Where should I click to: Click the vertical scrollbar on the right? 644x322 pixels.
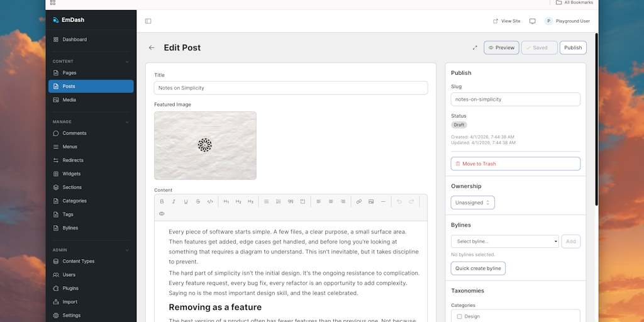tap(596, 119)
